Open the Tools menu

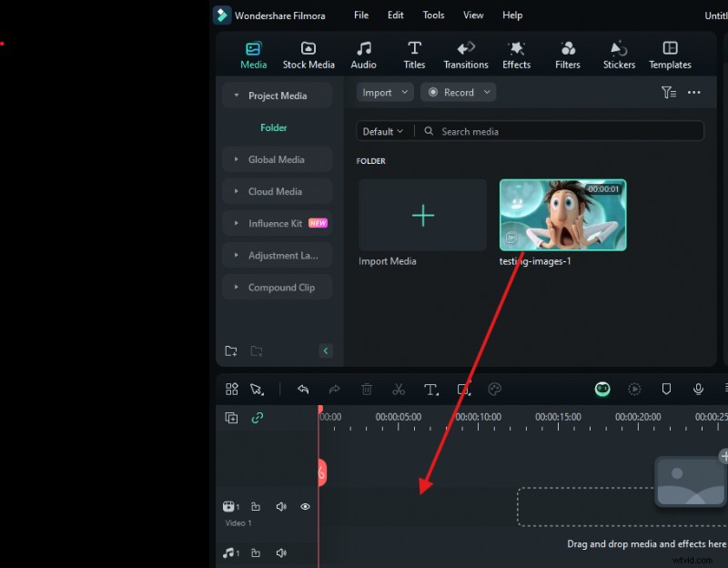click(433, 15)
